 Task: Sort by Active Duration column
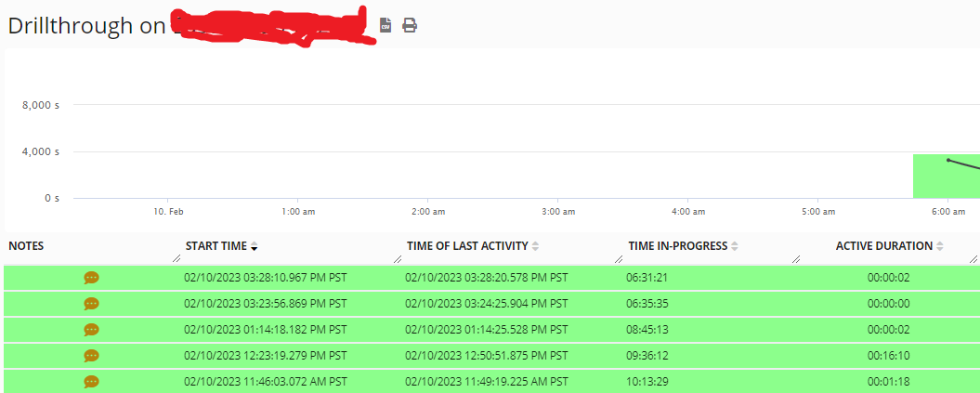point(884,246)
